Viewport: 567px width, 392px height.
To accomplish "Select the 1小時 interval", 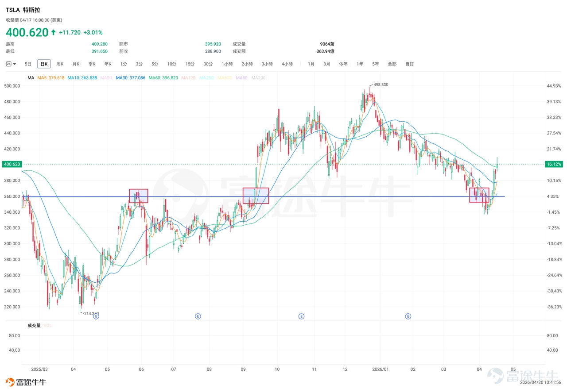I will pos(227,64).
